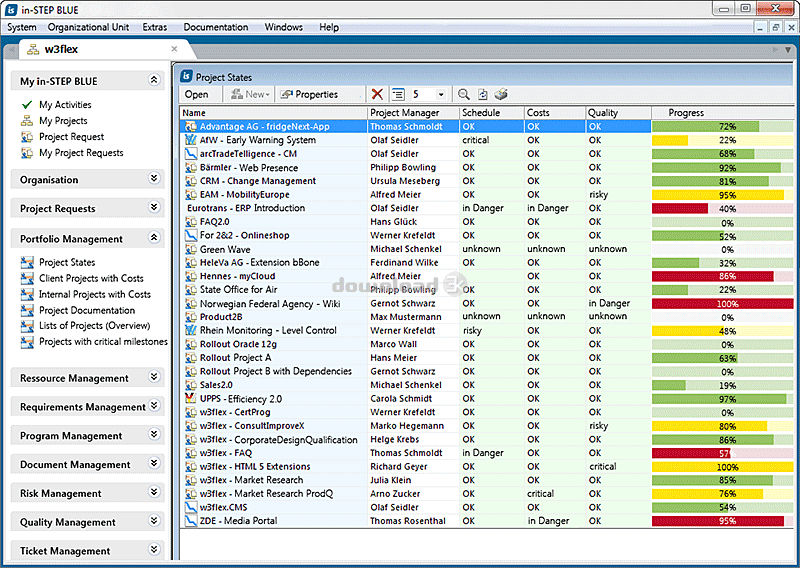The width and height of the screenshot is (800, 568).
Task: Click the list levels icon beside number 5
Action: pos(398,95)
